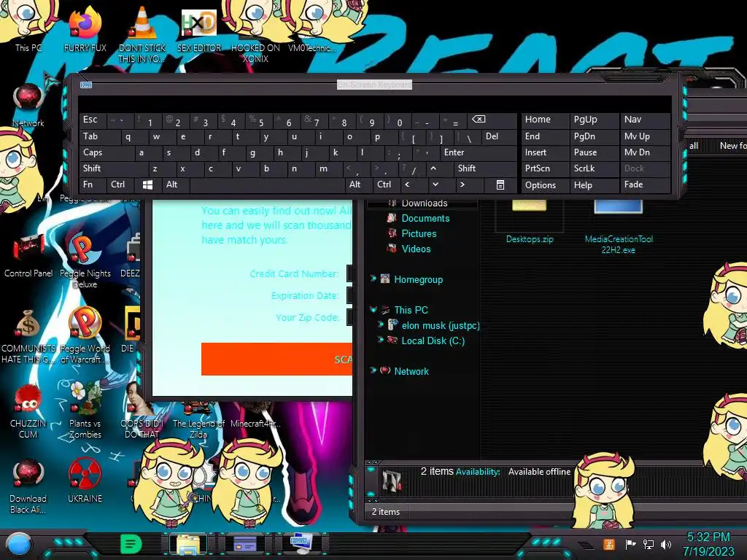The height and width of the screenshot is (560, 747).
Task: Select Downloads in navigation pane
Action: pyautogui.click(x=425, y=203)
